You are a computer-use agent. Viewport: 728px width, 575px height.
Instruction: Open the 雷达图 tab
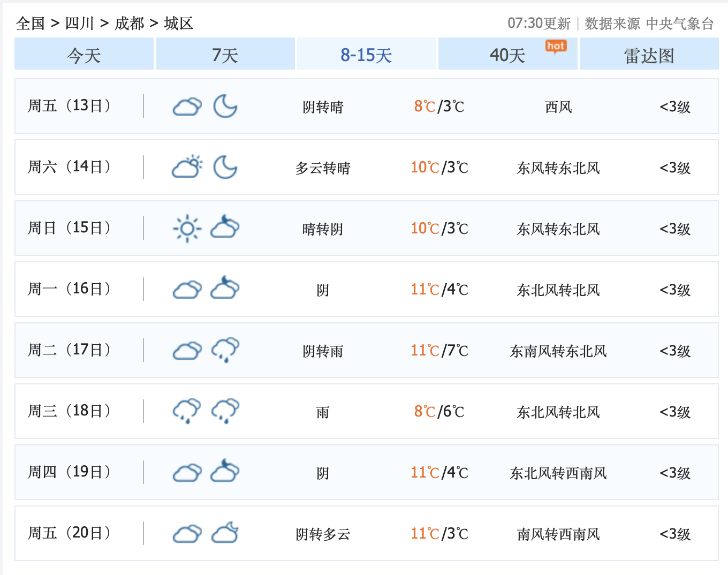point(649,54)
